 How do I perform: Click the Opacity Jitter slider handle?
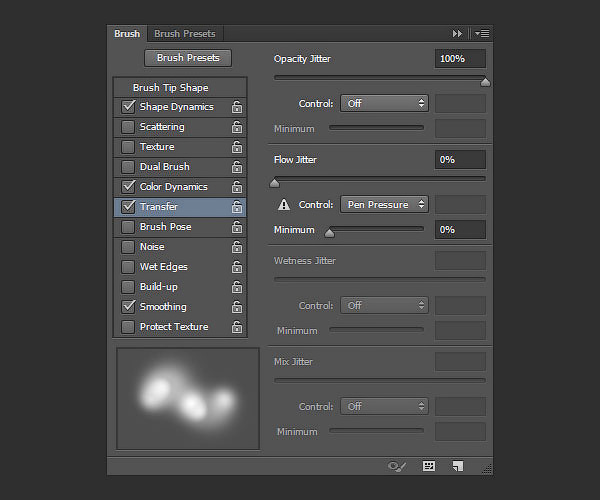click(485, 82)
